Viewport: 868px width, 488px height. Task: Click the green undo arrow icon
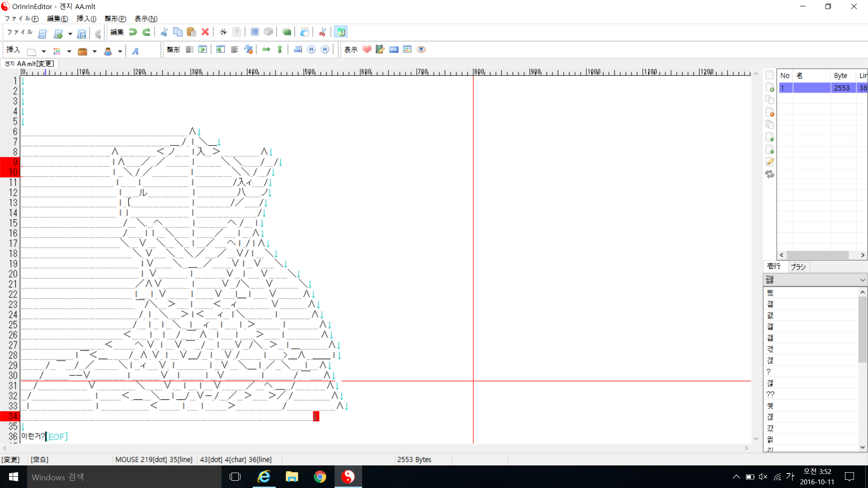132,32
